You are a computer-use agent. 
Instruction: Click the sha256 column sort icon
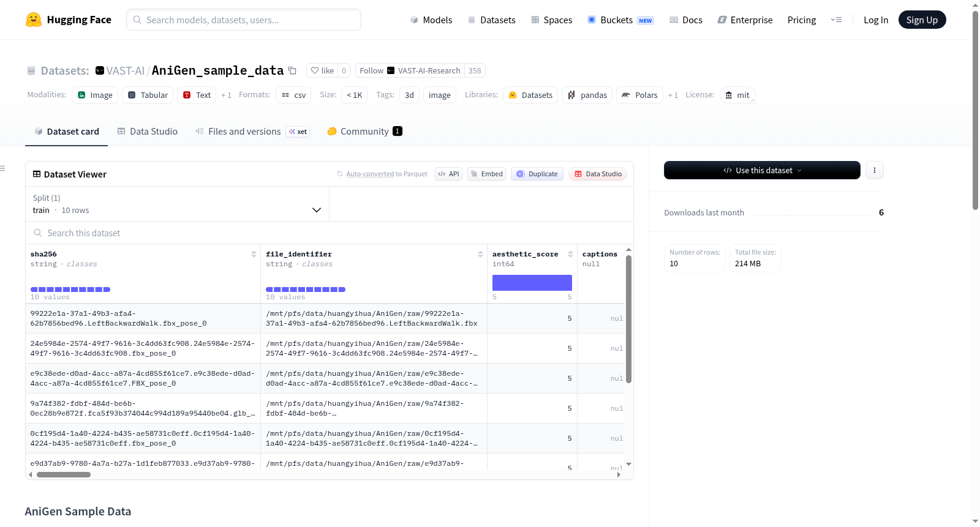tap(254, 254)
